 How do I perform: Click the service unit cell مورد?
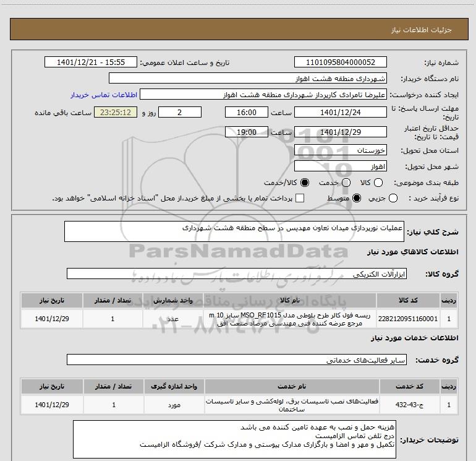pyautogui.click(x=174, y=405)
